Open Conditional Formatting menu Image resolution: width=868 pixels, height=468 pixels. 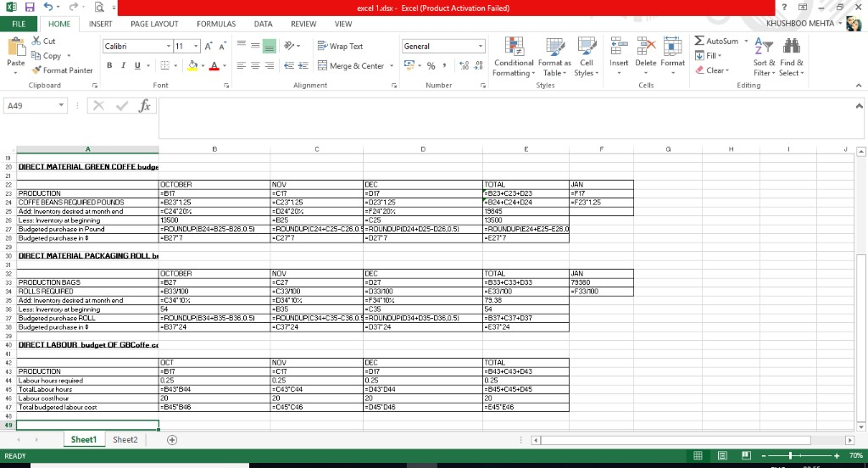coord(514,57)
